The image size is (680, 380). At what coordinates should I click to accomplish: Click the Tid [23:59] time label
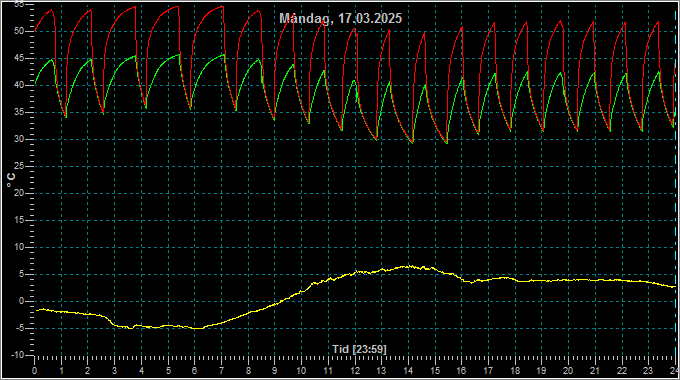[x=359, y=349]
